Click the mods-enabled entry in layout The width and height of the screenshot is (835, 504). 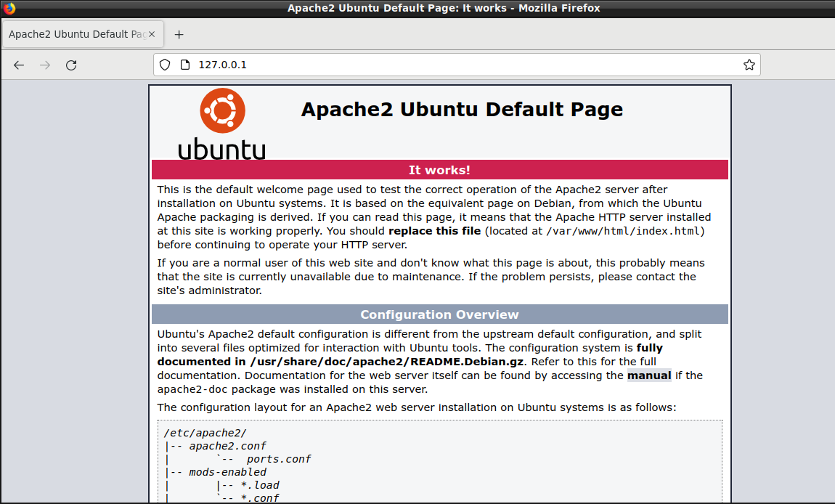227,472
